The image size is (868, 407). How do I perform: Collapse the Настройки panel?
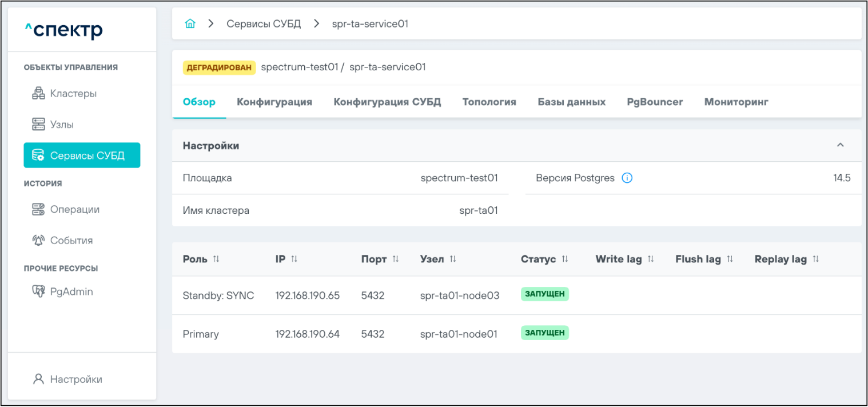click(840, 145)
